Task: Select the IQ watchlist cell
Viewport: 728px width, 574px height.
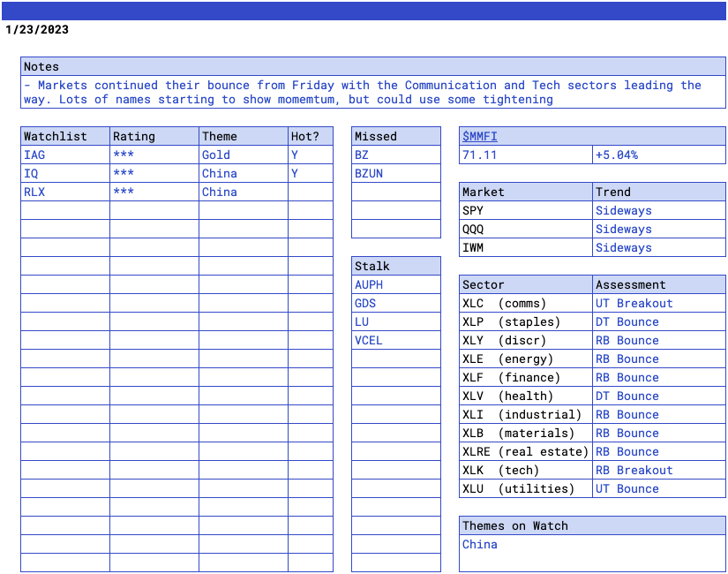Action: click(65, 173)
